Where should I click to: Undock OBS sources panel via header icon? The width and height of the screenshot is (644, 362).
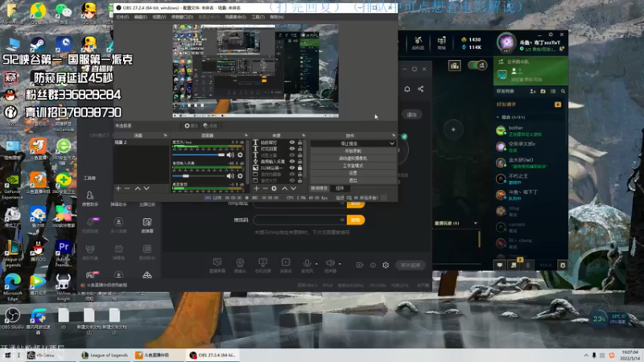point(303,135)
